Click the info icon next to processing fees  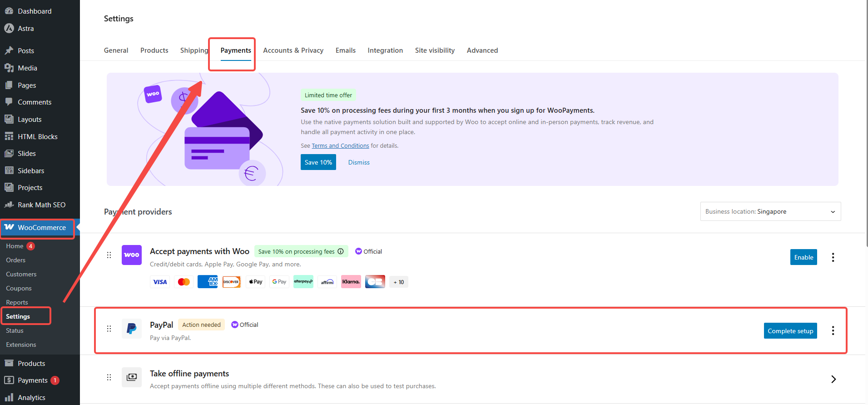(341, 251)
